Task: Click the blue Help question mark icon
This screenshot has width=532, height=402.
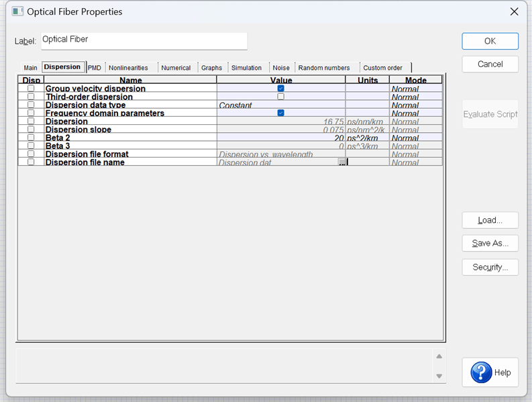Action: click(x=481, y=372)
